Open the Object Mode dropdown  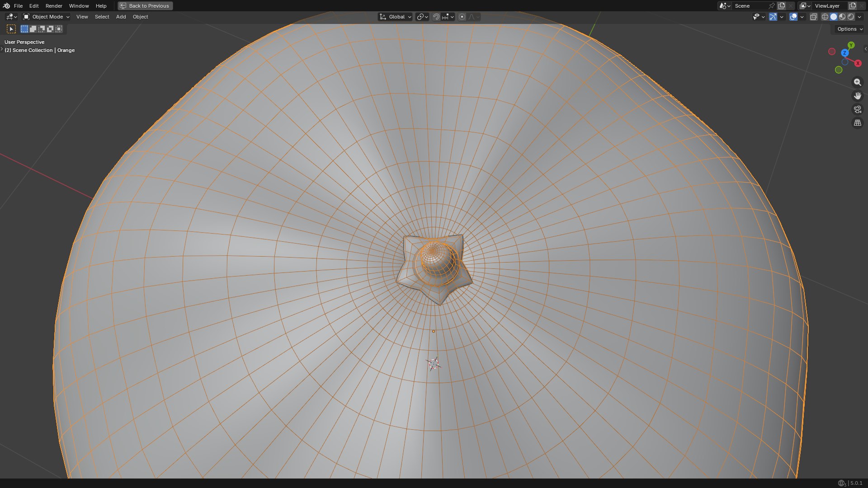(x=47, y=17)
